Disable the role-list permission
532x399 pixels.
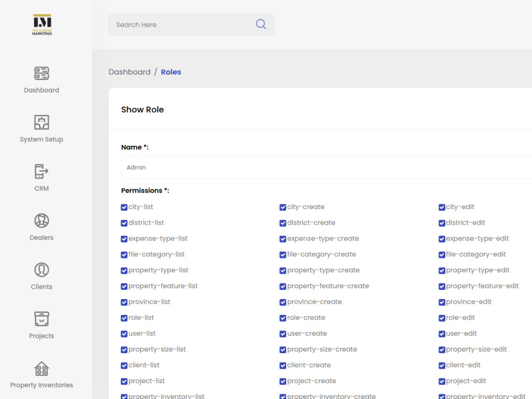[x=124, y=318]
